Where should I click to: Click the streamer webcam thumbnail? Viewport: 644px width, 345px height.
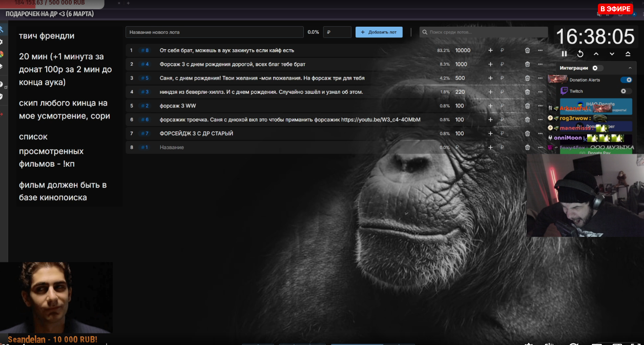585,195
